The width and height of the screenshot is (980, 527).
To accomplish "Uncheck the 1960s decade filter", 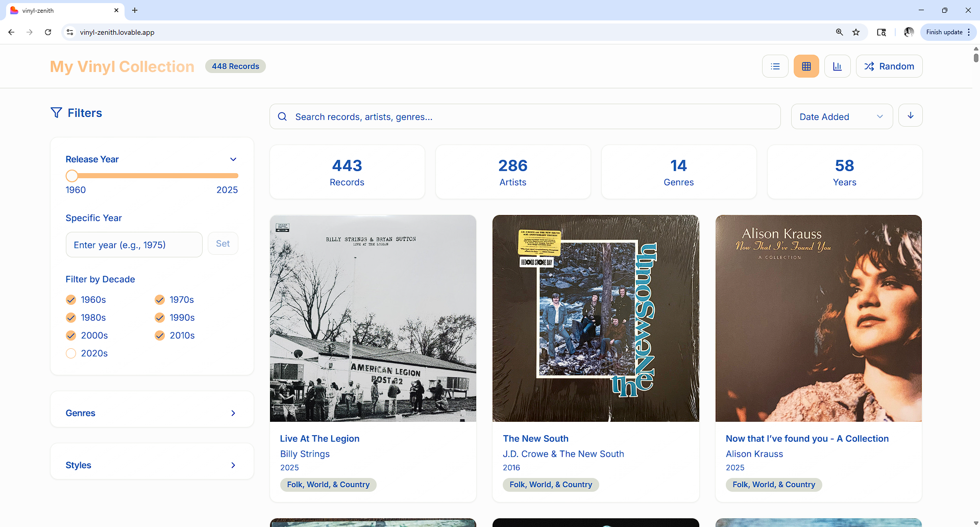I will (x=71, y=300).
